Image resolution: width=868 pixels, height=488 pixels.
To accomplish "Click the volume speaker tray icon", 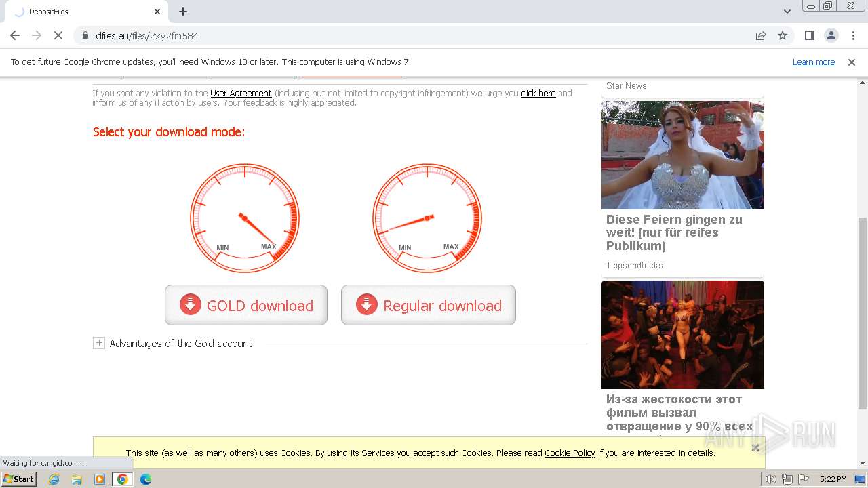I will [771, 479].
